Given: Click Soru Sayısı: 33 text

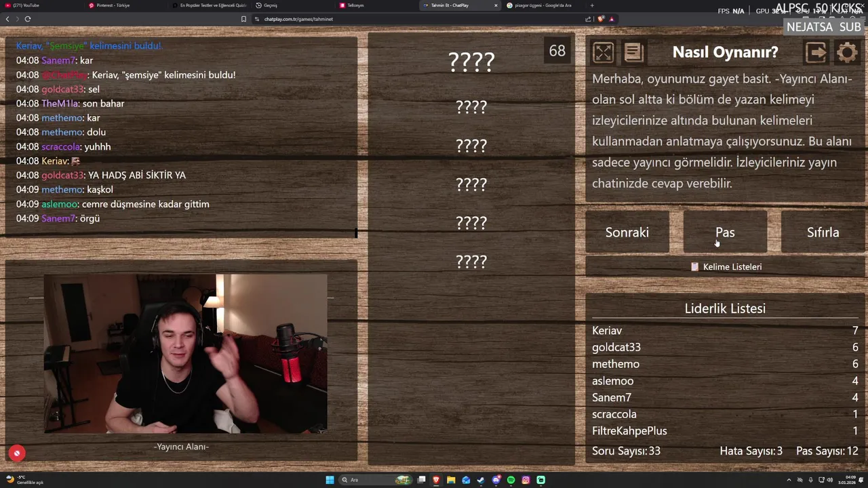Looking at the screenshot, I should pyautogui.click(x=626, y=451).
